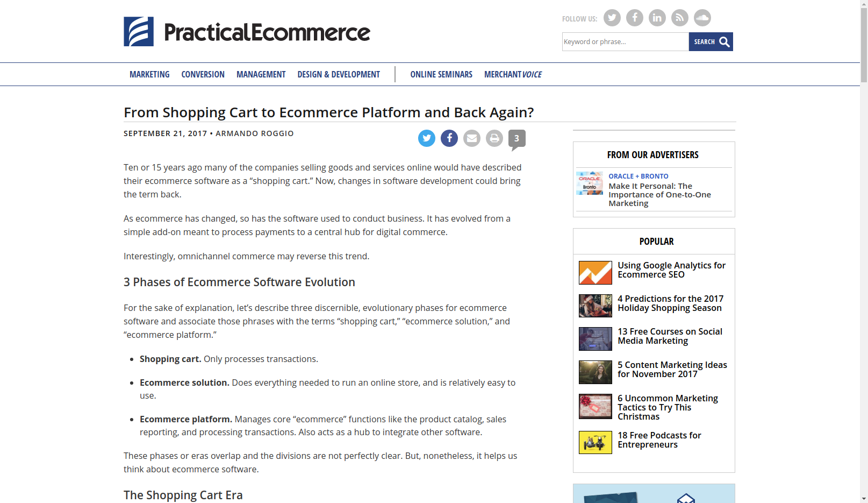
Task: Open the RSS feed icon in header
Action: click(679, 18)
